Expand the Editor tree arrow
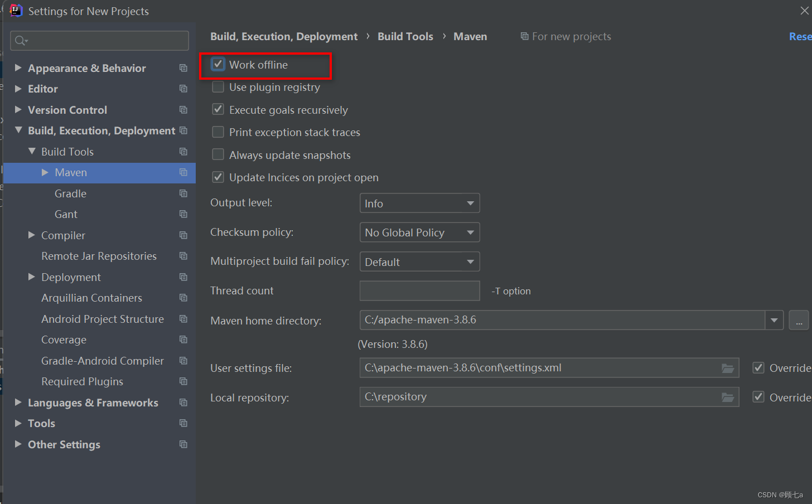812x504 pixels. point(18,89)
